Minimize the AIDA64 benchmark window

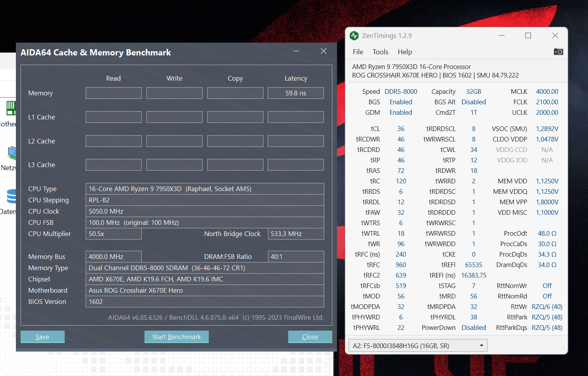coord(296,51)
